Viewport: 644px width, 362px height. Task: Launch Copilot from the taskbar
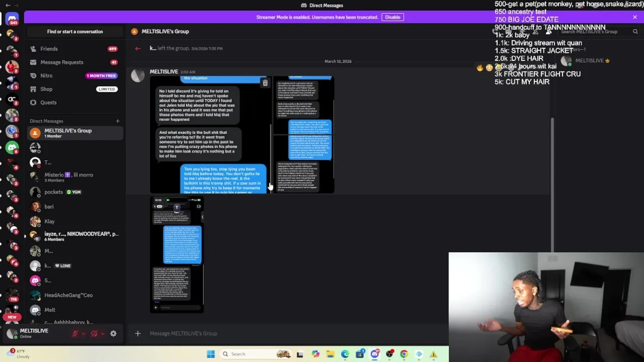(315, 354)
